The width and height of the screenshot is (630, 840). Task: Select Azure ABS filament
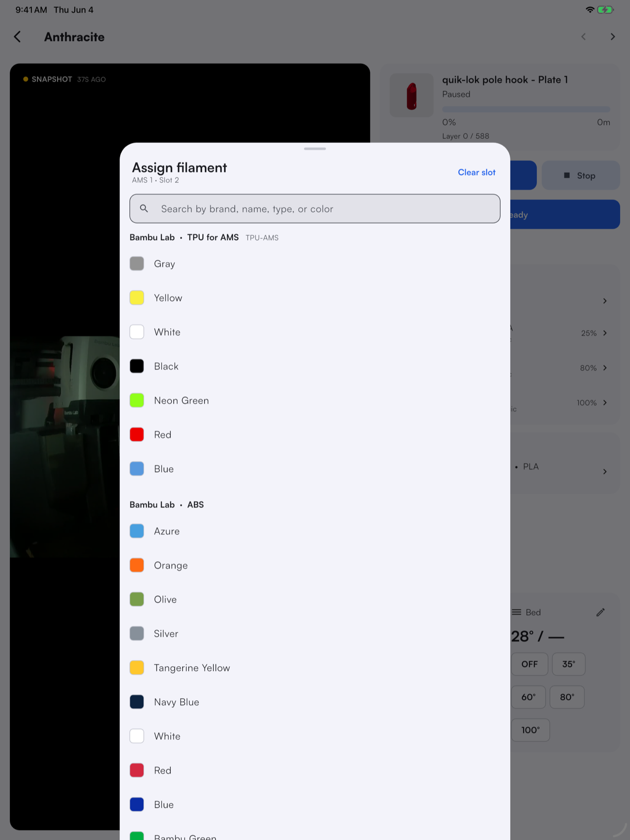[x=315, y=531]
